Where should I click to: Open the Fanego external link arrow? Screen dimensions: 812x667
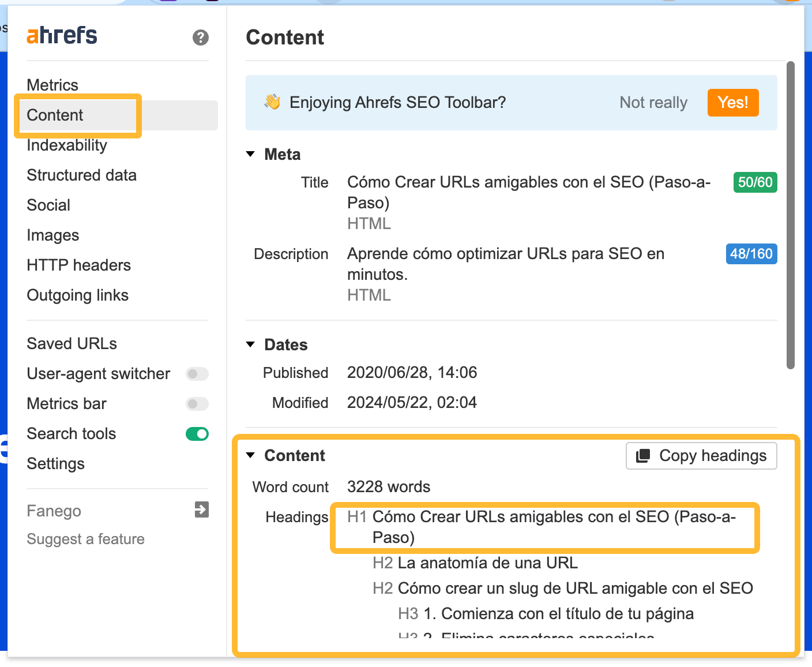pyautogui.click(x=201, y=510)
